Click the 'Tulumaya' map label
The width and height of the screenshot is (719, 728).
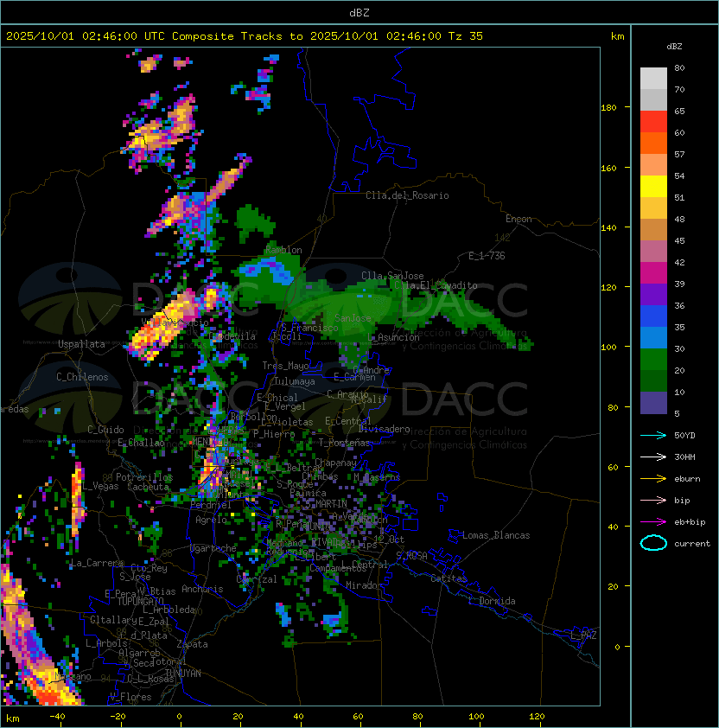(295, 381)
